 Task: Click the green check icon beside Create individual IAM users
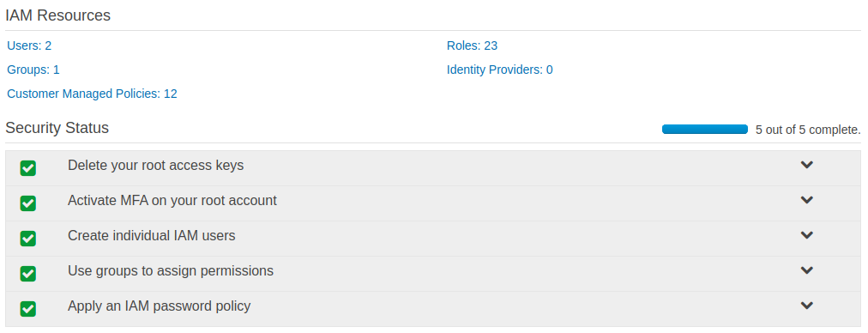tap(28, 239)
